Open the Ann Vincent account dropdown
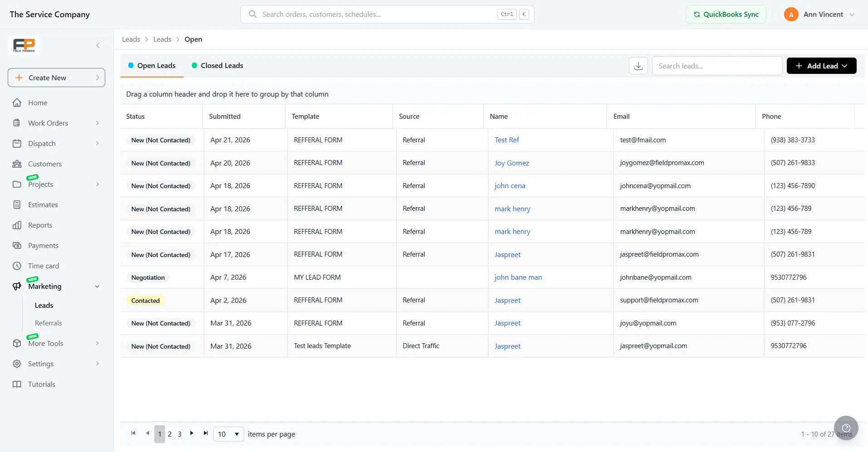This screenshot has height=452, width=868. pyautogui.click(x=820, y=15)
